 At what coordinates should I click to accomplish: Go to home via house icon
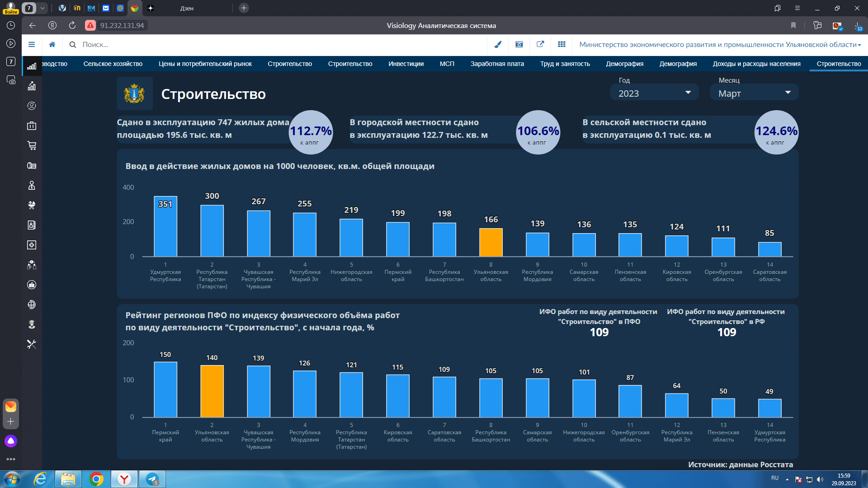click(52, 44)
